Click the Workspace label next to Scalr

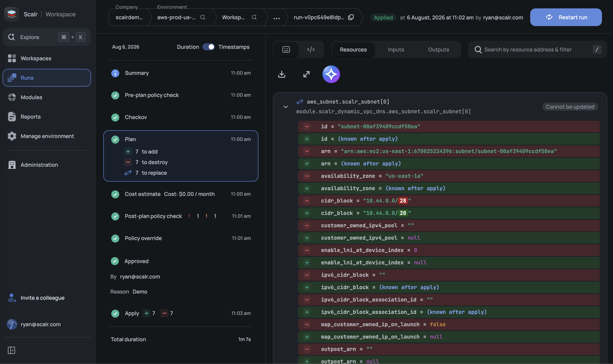point(60,14)
